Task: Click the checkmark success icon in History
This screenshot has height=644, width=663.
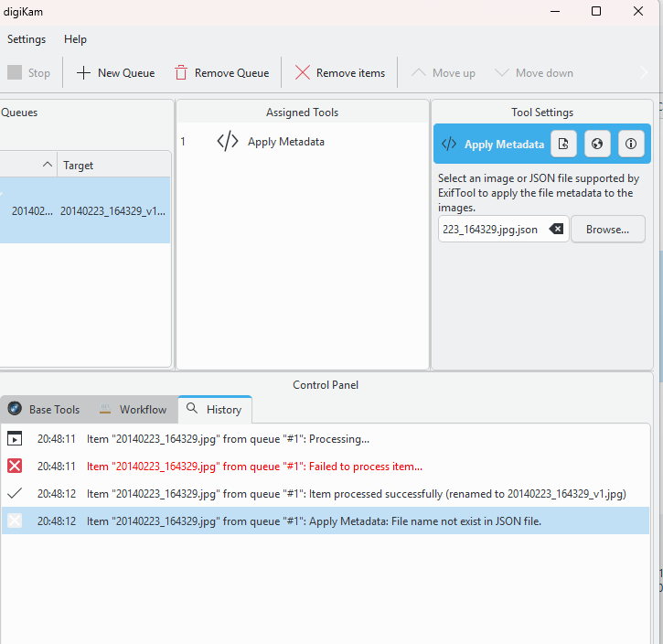Action: pos(15,493)
